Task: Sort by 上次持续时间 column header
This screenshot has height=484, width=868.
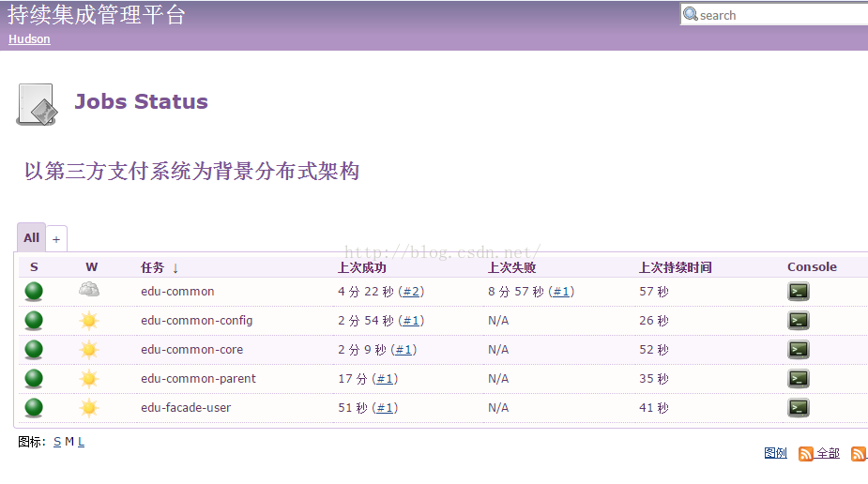Action: (676, 267)
